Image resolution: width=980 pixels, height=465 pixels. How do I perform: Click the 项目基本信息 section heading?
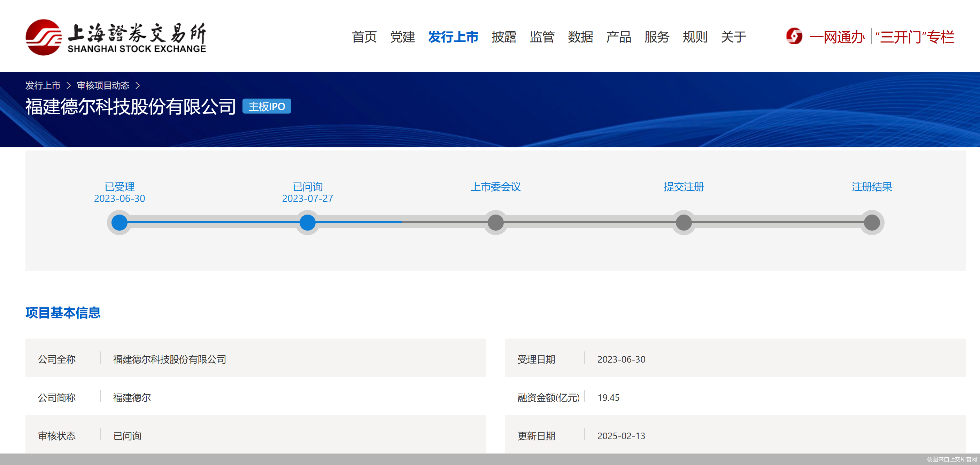[x=63, y=312]
